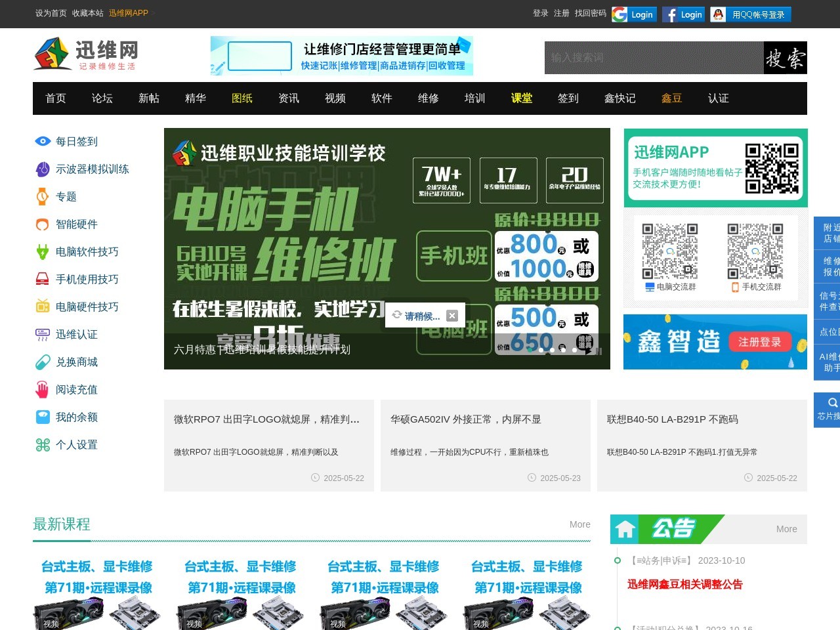Click More in the 公告 panel

[x=787, y=529]
